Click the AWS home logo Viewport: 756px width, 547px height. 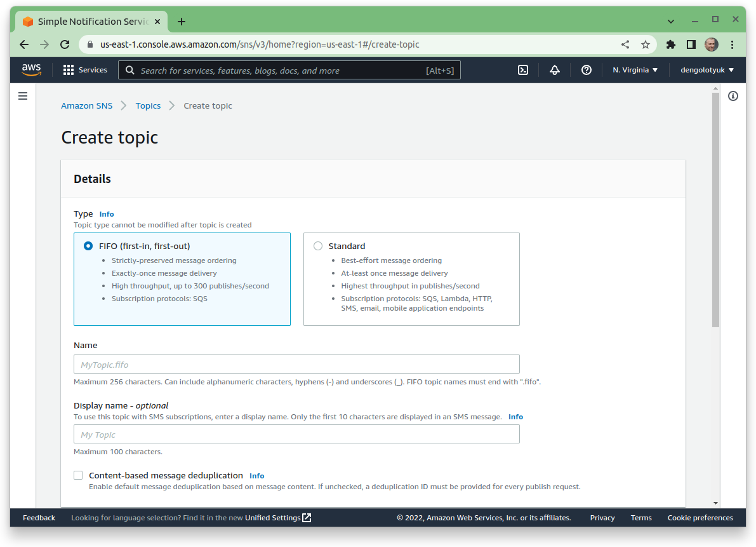click(x=31, y=70)
